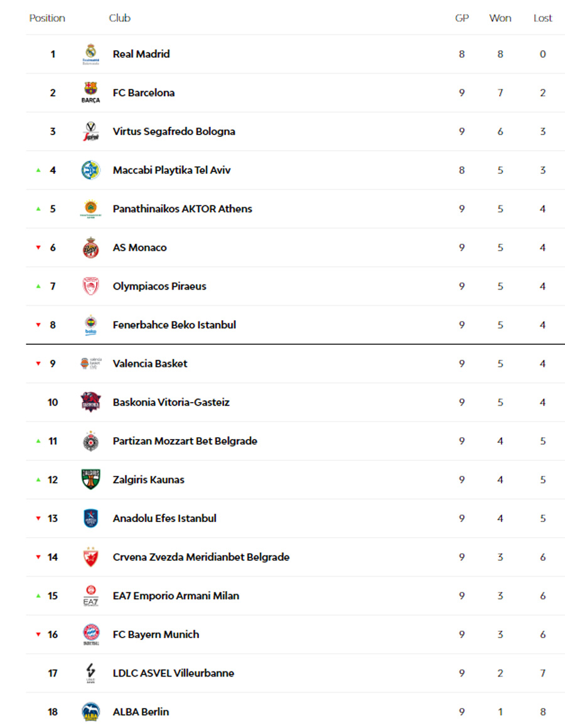Click the FC Bayern Munich logo
Image resolution: width=565 pixels, height=728 pixels.
tap(90, 634)
